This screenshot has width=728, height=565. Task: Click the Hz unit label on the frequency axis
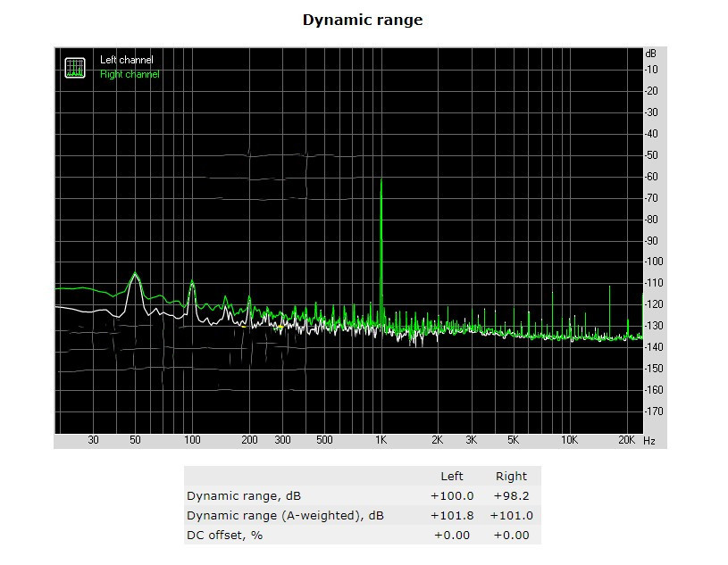649,441
